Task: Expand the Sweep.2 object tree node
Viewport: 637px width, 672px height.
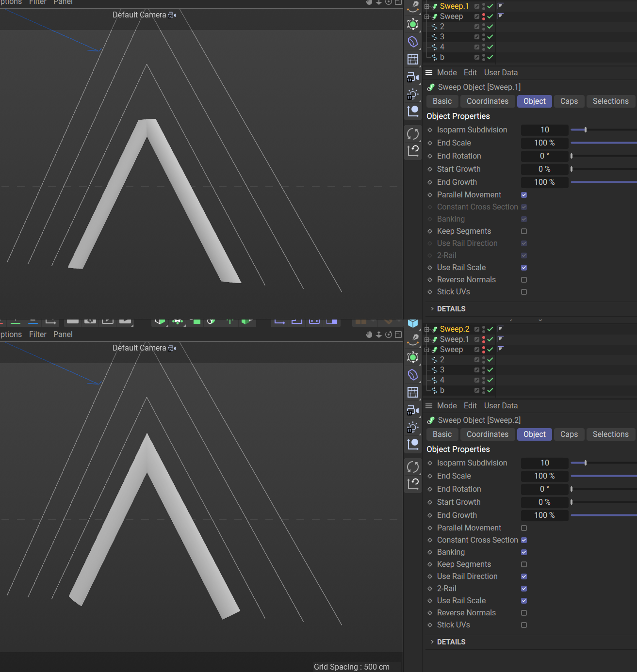Action: coord(427,329)
